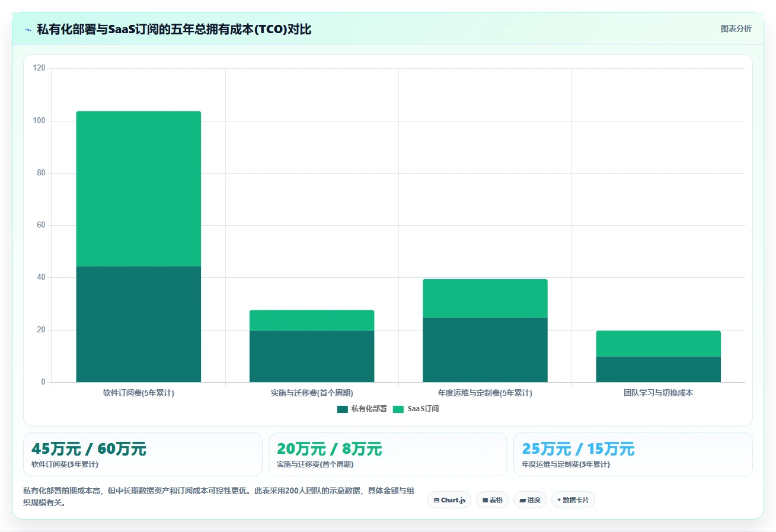Click the 私有化部署 segment of 软件订阅费 bar
The width and height of the screenshot is (776, 532).
click(x=139, y=324)
